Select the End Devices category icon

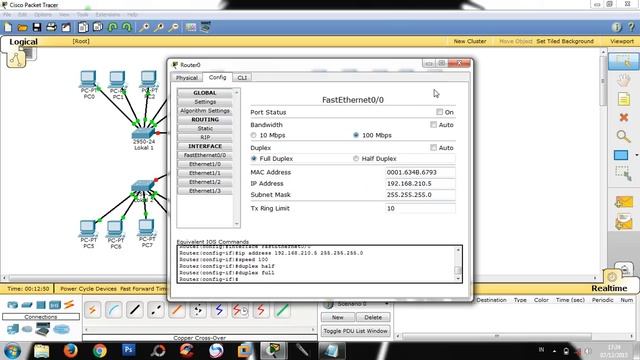click(13, 329)
